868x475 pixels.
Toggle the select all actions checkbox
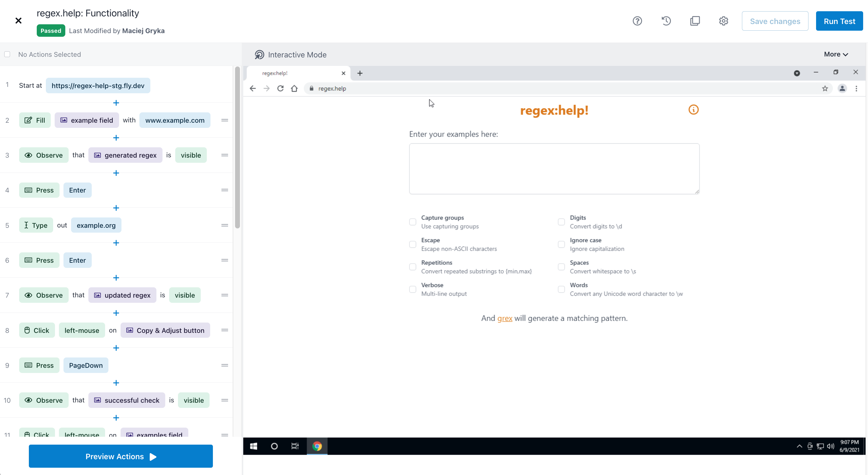[7, 54]
